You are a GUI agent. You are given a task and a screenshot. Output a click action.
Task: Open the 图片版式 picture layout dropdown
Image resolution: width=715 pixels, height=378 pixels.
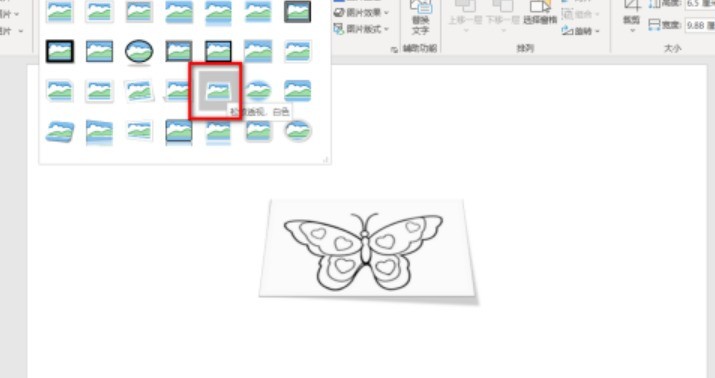(x=361, y=29)
